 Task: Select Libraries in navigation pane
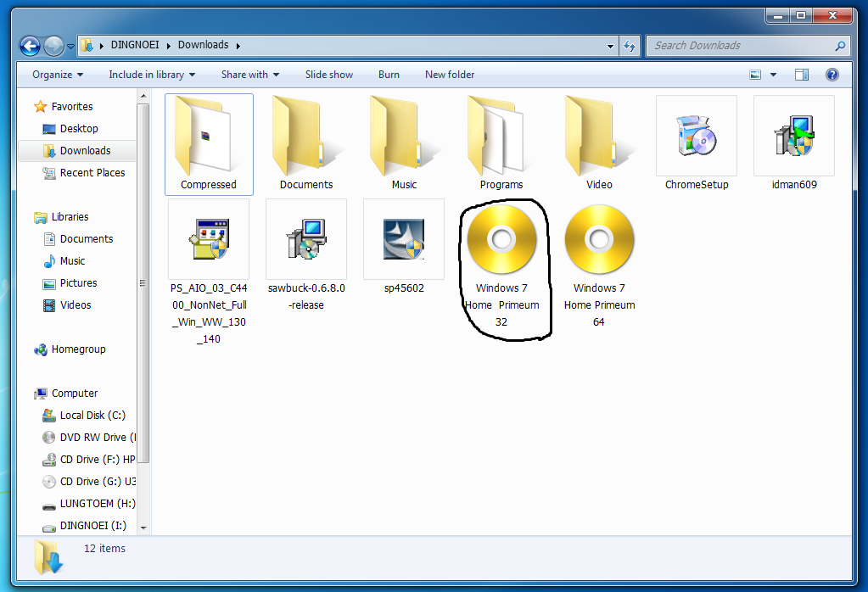point(61,217)
